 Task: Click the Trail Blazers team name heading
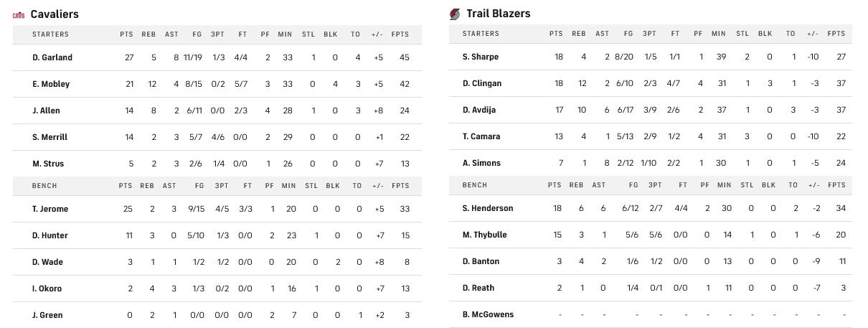pyautogui.click(x=499, y=14)
